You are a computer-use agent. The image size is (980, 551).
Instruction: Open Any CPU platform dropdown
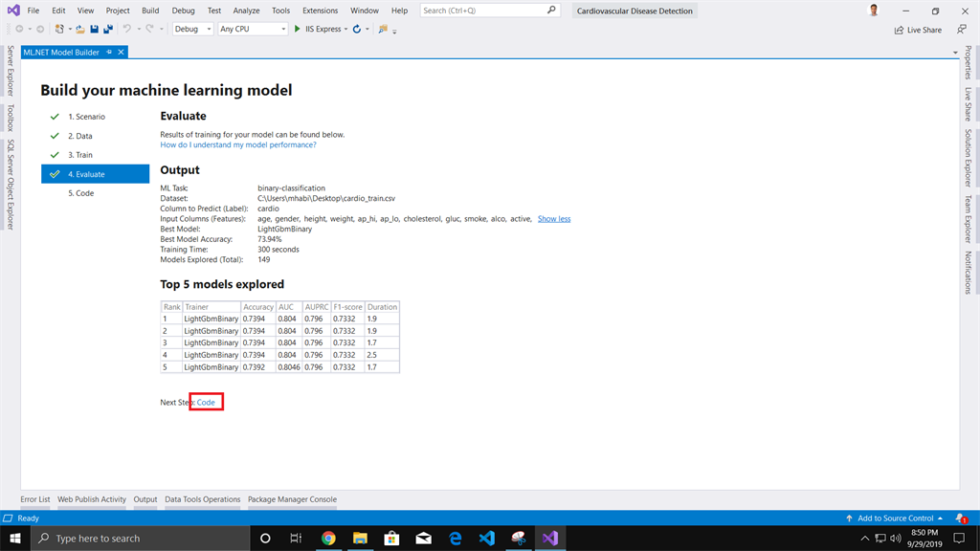(253, 29)
